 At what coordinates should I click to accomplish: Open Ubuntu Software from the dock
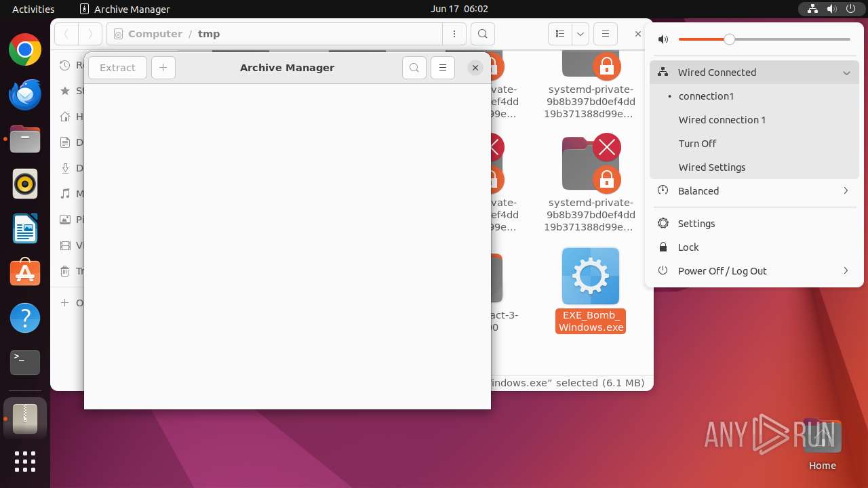(x=25, y=273)
